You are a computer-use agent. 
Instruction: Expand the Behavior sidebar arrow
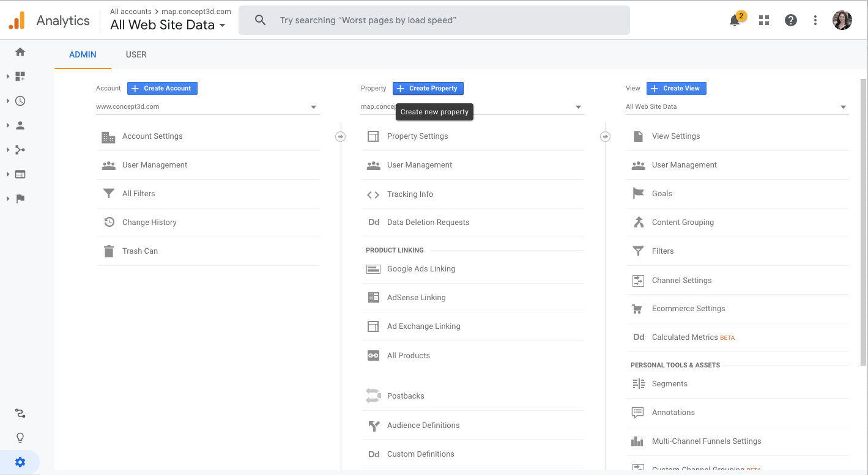pos(8,174)
